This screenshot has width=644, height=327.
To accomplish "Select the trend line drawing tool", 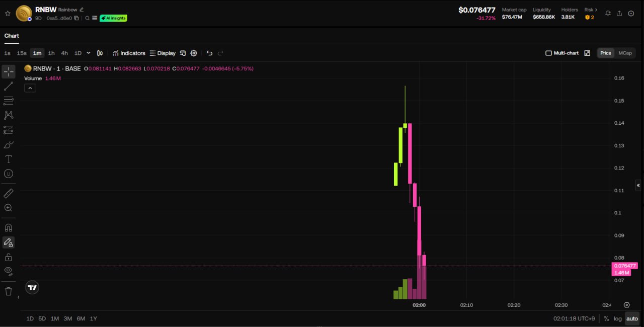I will click(x=9, y=87).
